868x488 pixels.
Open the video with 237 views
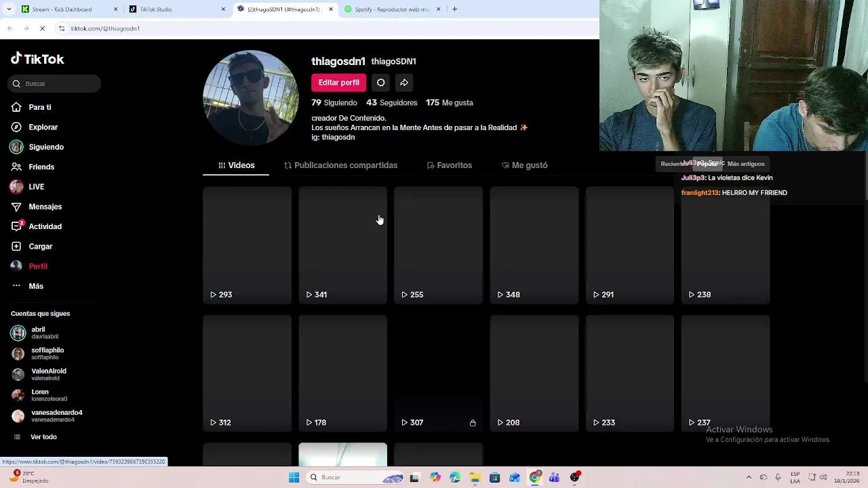pyautogui.click(x=726, y=373)
